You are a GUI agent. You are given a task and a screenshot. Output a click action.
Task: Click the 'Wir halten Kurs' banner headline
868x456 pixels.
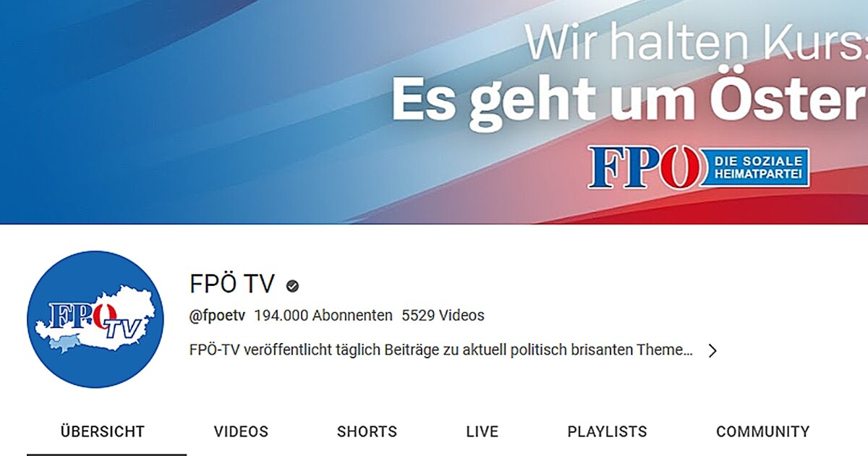[x=695, y=43]
